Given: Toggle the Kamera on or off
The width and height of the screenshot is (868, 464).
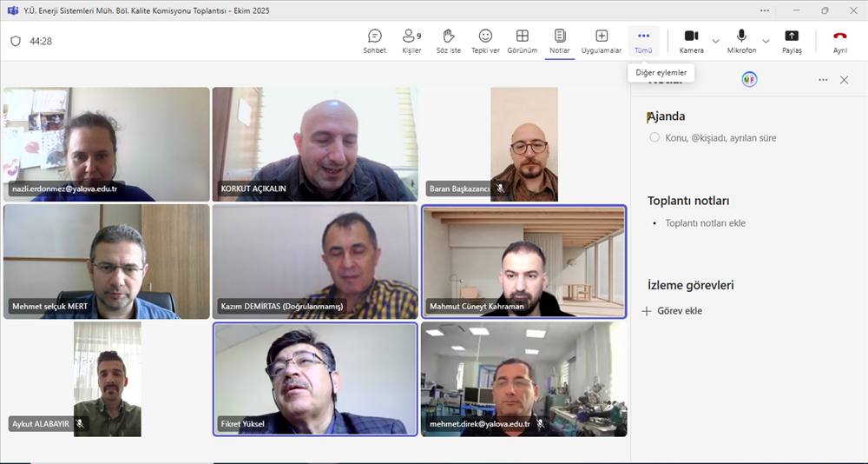Looking at the screenshot, I should (x=691, y=40).
